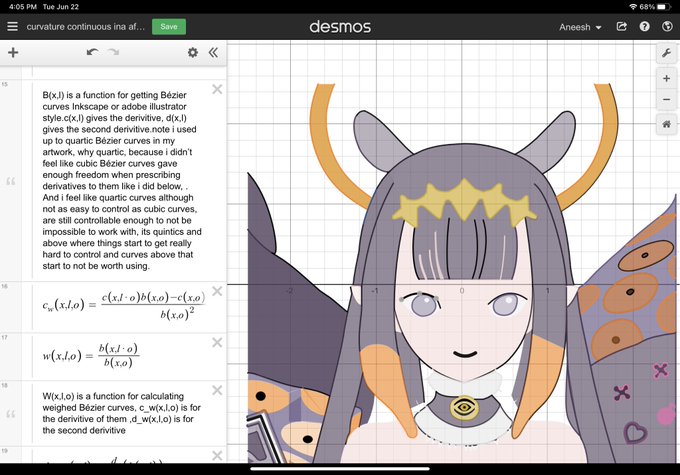680x475 pixels.
Task: Click the yellow star crown on graph
Action: 464,203
